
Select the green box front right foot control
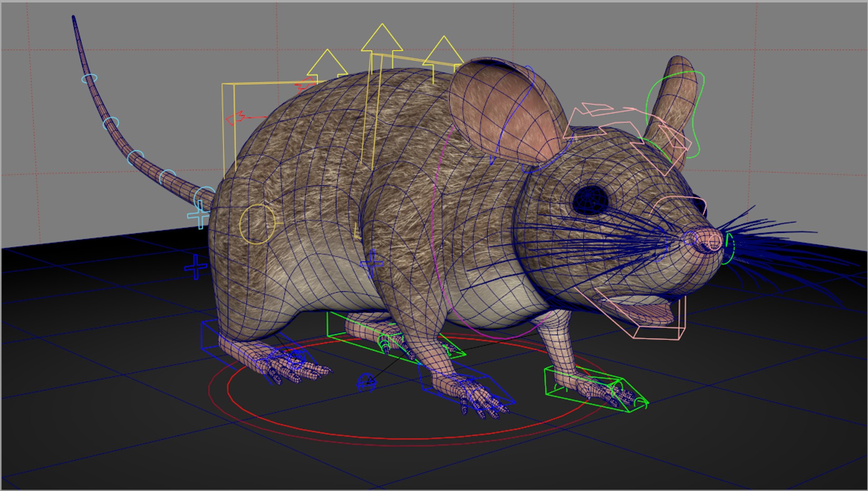[596, 390]
